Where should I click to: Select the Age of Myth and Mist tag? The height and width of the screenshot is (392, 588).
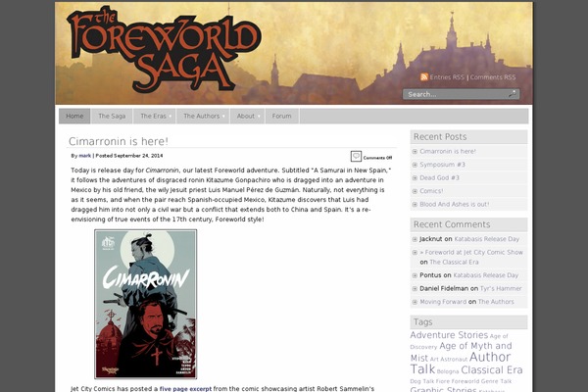pyautogui.click(x=462, y=352)
